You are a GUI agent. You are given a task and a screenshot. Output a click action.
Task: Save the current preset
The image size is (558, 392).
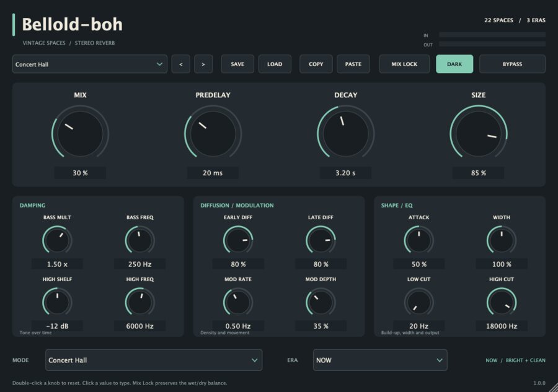pos(237,64)
